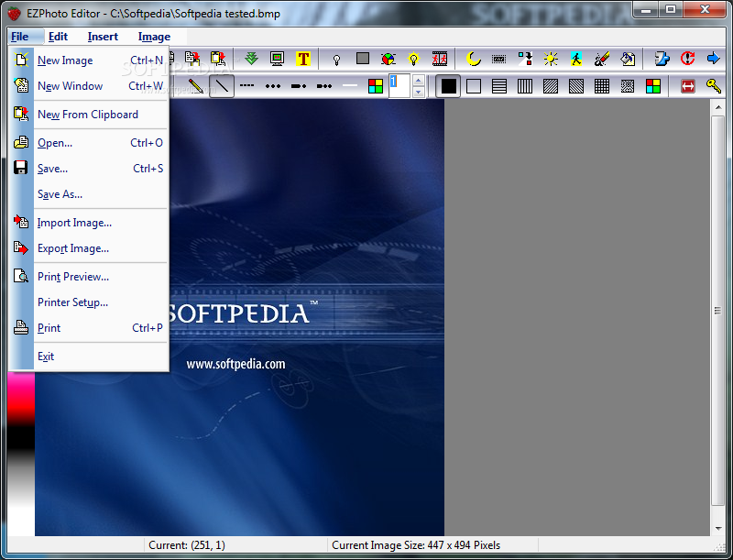Select the straight line tool
The width and height of the screenshot is (733, 560).
point(222,86)
